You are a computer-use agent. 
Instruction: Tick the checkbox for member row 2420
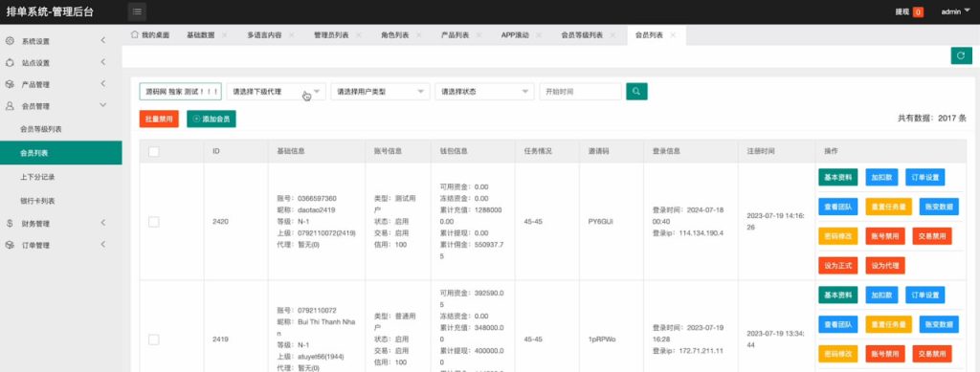pyautogui.click(x=154, y=222)
